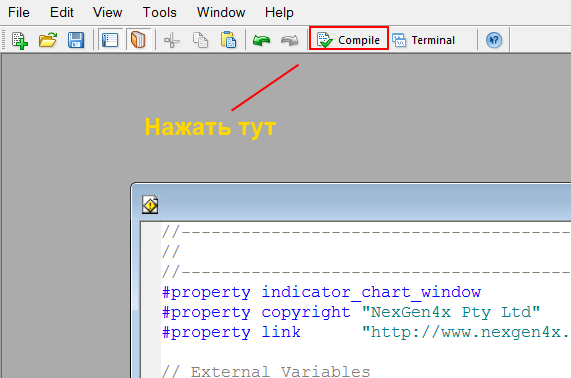571x378 pixels.
Task: Undo with the green arrow icon
Action: point(261,40)
